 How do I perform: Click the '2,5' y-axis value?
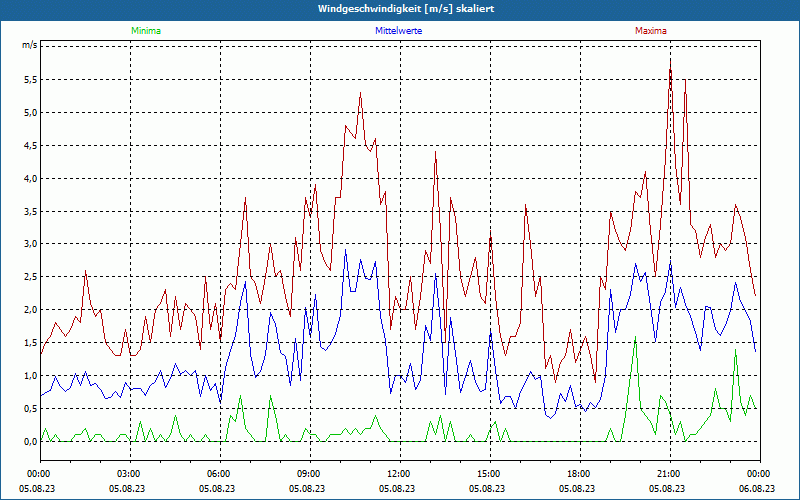32,277
